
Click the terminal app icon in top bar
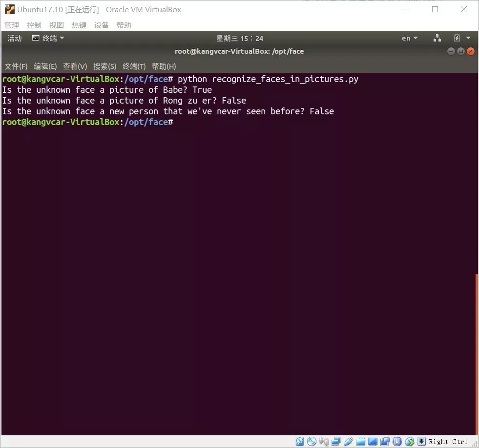(36, 38)
